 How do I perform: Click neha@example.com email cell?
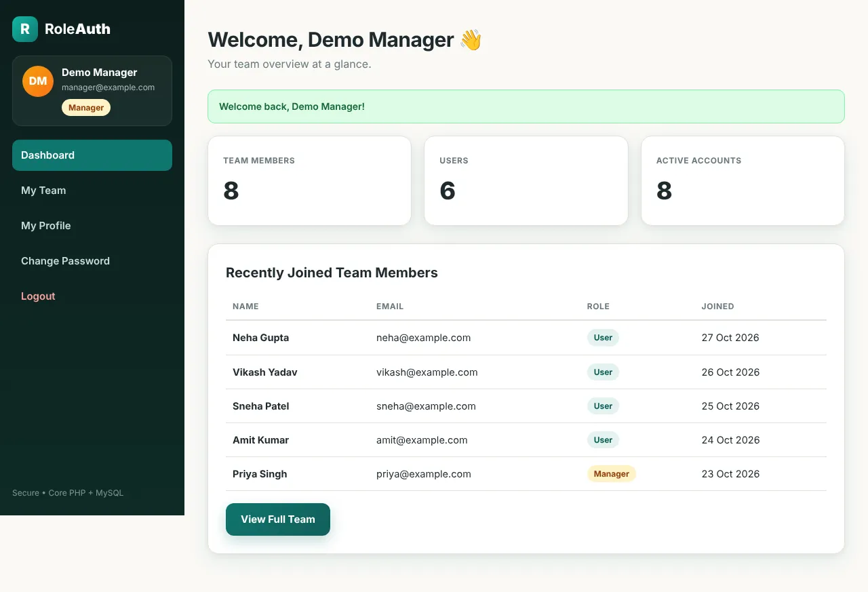[x=424, y=338]
